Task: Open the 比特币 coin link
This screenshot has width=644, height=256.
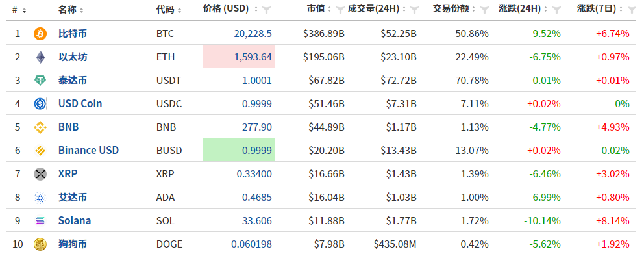Action: coord(72,34)
